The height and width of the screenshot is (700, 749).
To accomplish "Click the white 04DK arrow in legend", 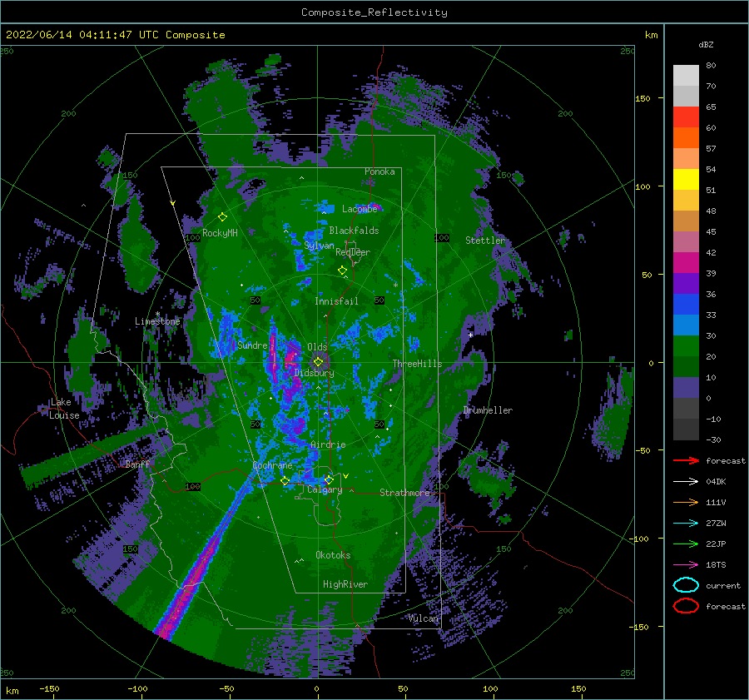I will coord(686,481).
